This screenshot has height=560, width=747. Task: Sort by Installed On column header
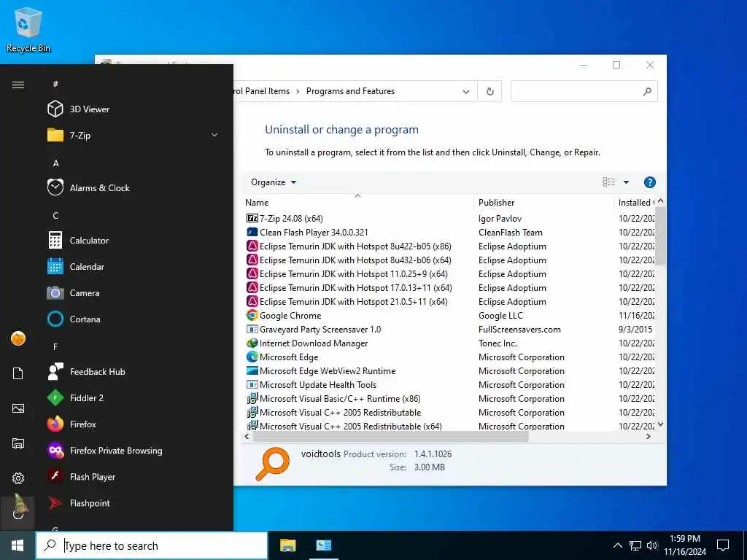[635, 203]
